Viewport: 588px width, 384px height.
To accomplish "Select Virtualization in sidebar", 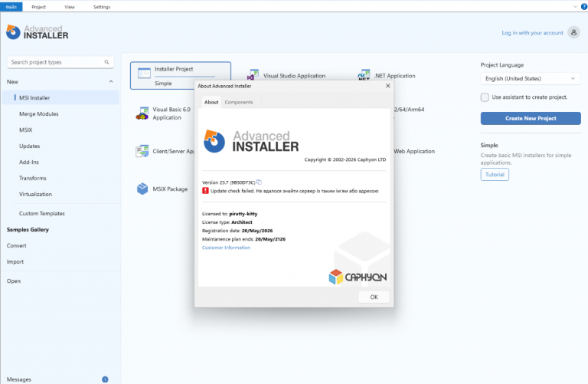I will pyautogui.click(x=35, y=195).
